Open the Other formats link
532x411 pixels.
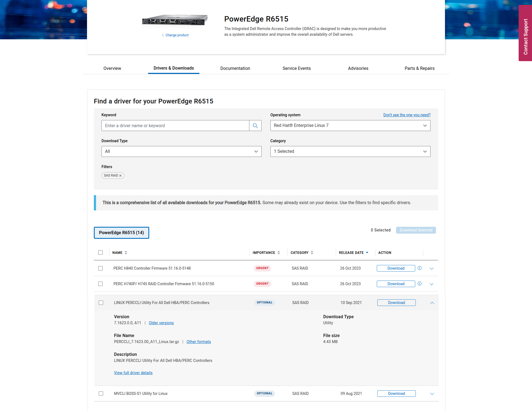199,342
